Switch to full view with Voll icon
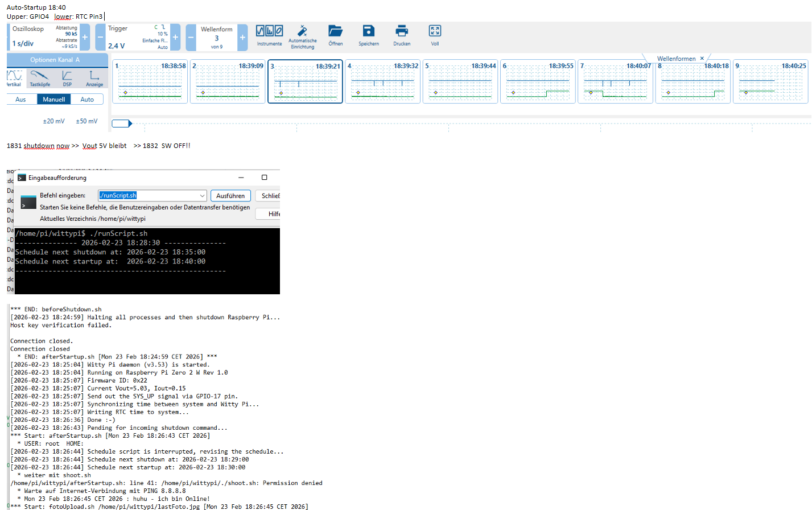The width and height of the screenshot is (812, 510). pos(435,31)
